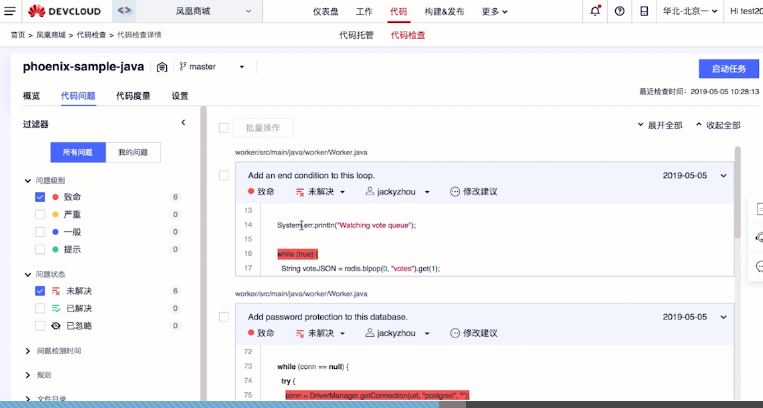
Task: Click the unresolved status icon in filter
Action: [x=56, y=291]
